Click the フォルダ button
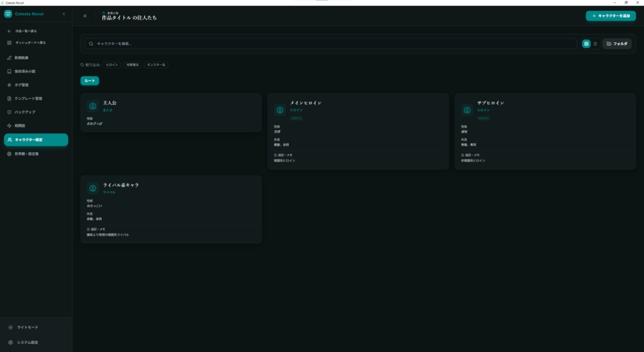Viewport: 644px width, 352px height. click(x=617, y=43)
